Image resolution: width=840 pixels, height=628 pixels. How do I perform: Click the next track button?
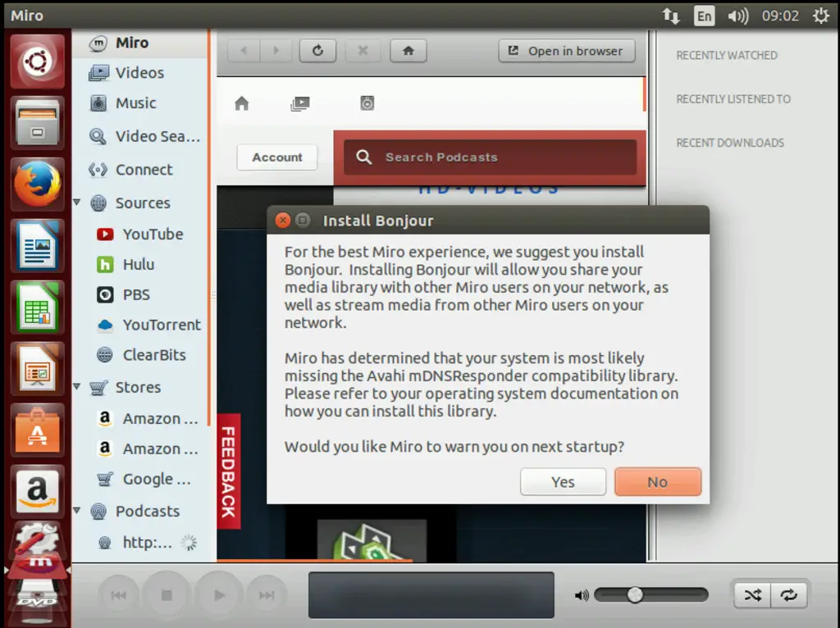click(x=267, y=595)
